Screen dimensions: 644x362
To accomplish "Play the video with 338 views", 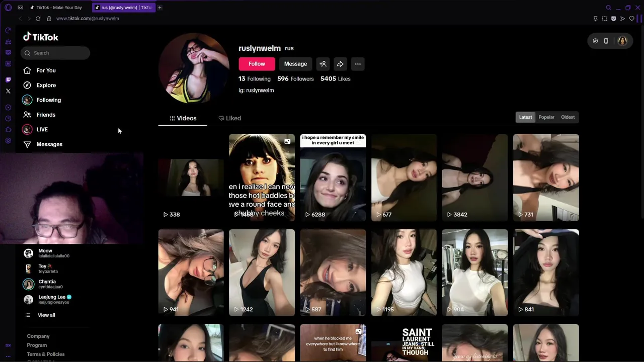I will click(x=191, y=177).
